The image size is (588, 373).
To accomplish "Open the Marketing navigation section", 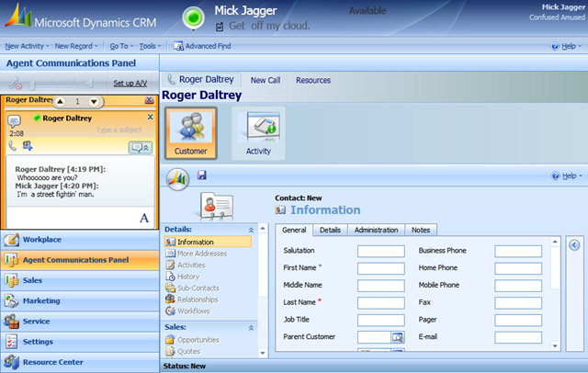I will click(x=80, y=300).
